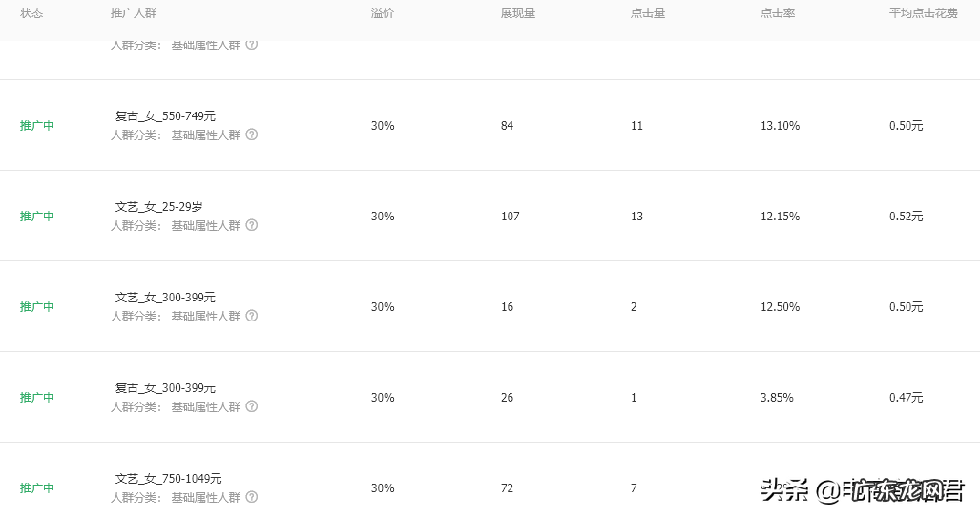This screenshot has height=518, width=980.
Task: Sort by the 溢价 column header
Action: [383, 13]
